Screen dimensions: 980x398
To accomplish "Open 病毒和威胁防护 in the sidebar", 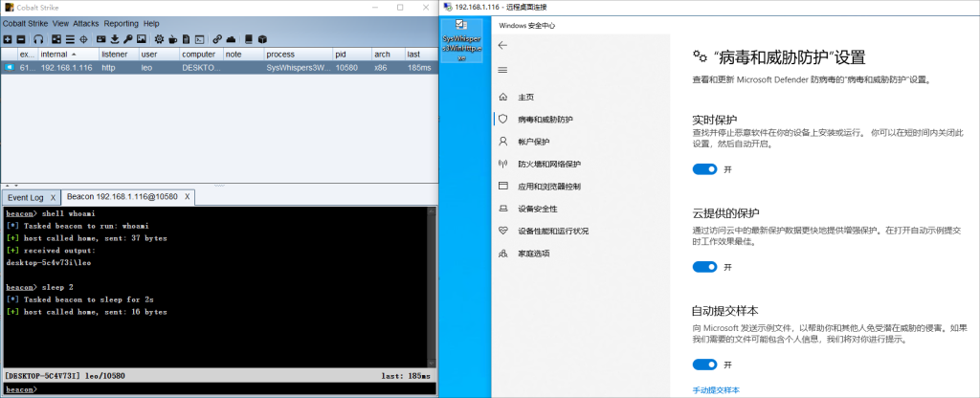I will pos(546,120).
